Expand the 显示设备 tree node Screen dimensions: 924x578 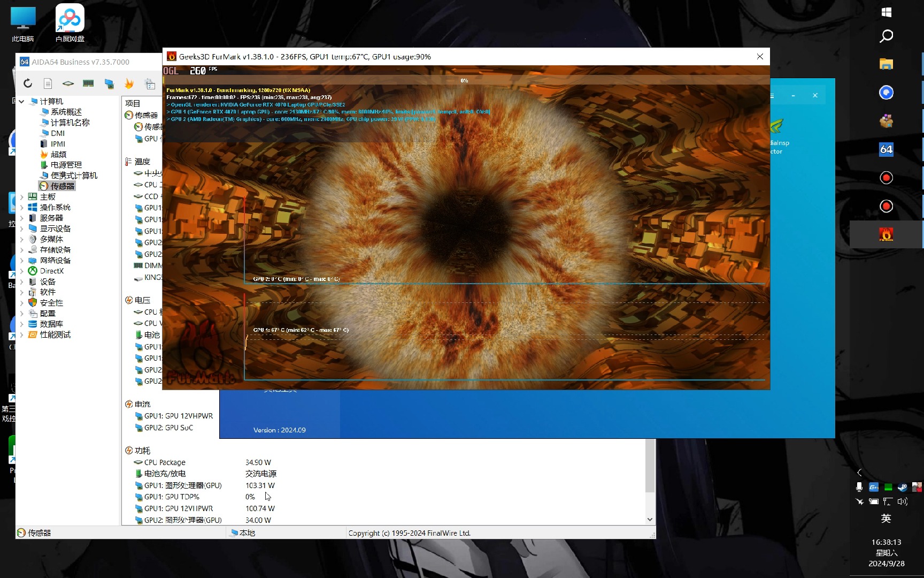coord(21,229)
